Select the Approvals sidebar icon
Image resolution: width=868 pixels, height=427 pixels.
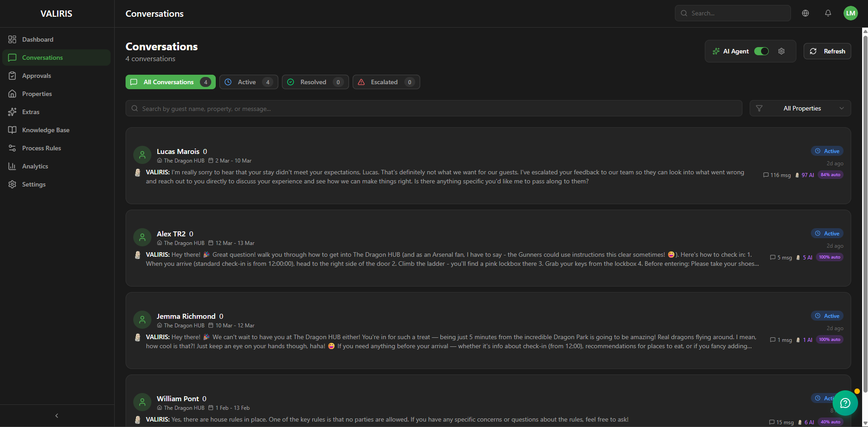click(x=12, y=76)
